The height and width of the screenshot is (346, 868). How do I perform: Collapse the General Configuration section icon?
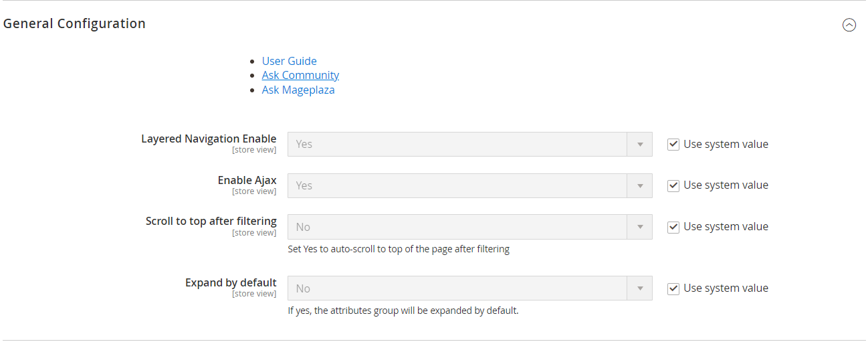pyautogui.click(x=849, y=25)
